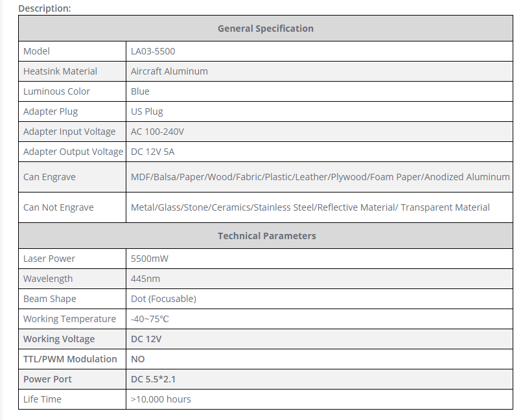Select the -40~75℃ working temperature value
This screenshot has width=523, height=420.
[x=150, y=319]
